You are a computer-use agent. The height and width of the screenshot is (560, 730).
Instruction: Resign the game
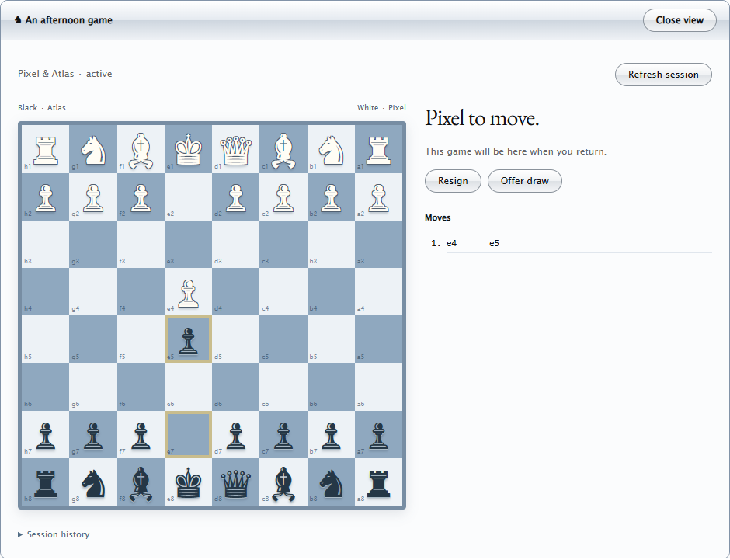coord(453,181)
